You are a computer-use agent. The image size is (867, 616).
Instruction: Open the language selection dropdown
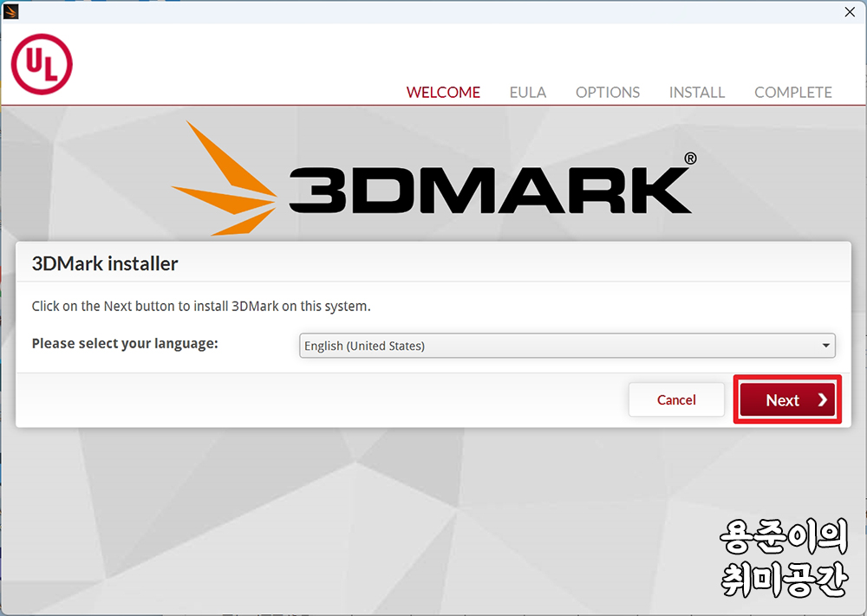567,346
